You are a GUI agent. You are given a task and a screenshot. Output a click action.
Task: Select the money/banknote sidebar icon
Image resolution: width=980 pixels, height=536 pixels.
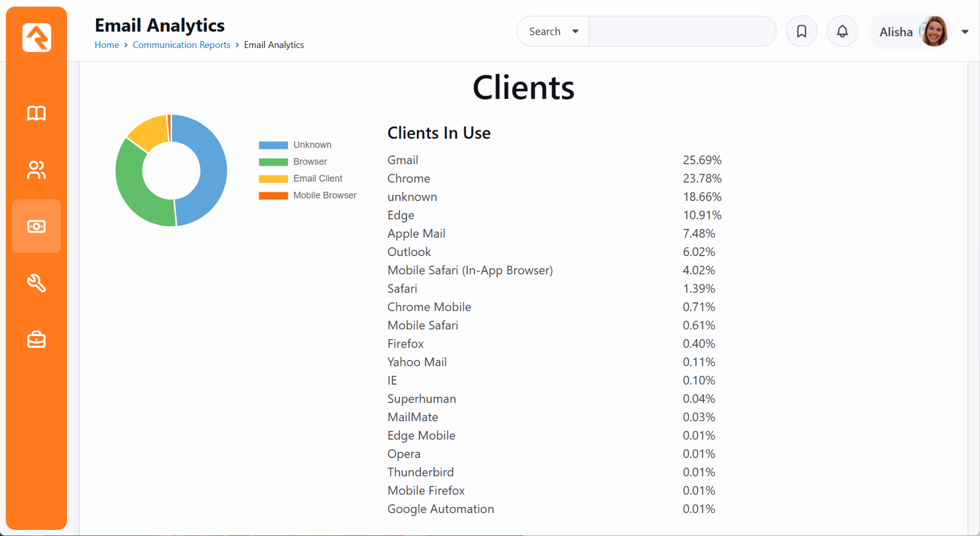36,226
